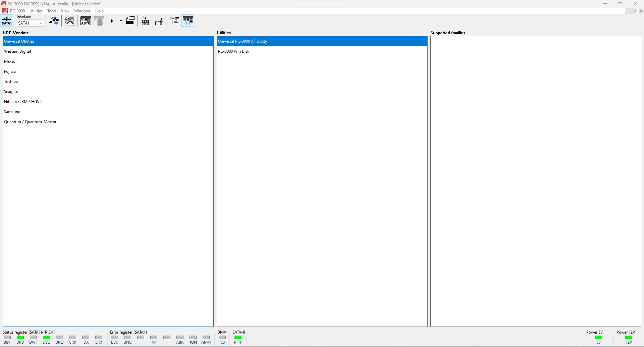The height and width of the screenshot is (347, 644).
Task: Click the play arrow toolbar button
Action: coord(112,21)
